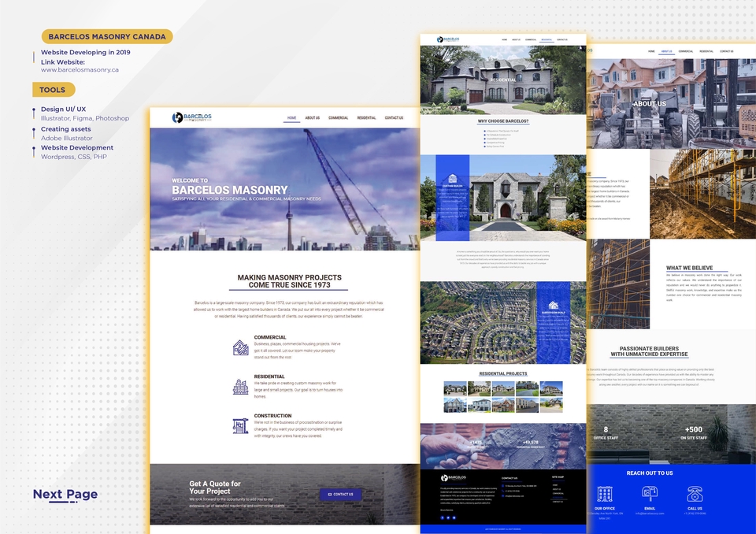Viewport: 756px width, 534px height.
Task: Open the middle thumbnail in the top Residential Projects row
Action: pos(503,388)
